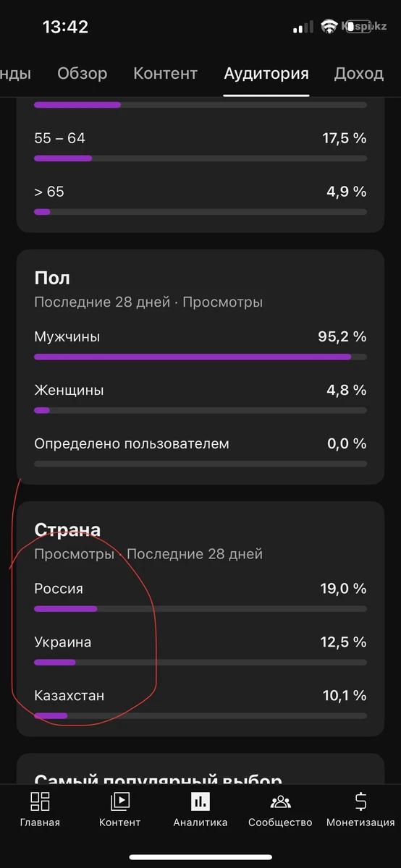Open the Пол card heading
Viewport: 401px width, 868px height.
click(x=52, y=278)
